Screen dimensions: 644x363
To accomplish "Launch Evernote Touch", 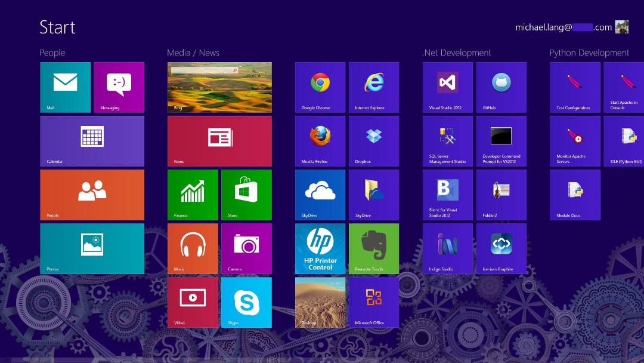I will (x=374, y=249).
